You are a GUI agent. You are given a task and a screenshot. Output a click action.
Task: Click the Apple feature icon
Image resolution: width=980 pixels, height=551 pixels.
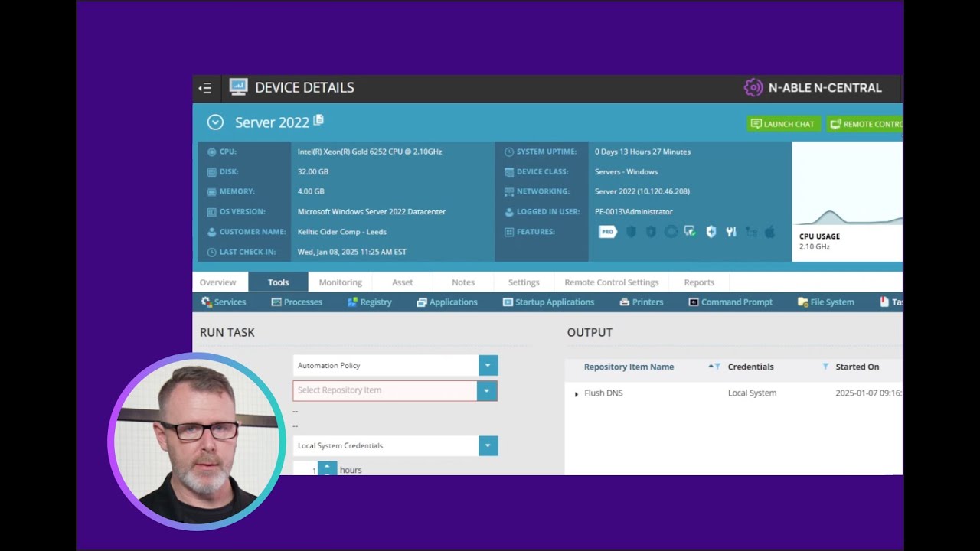(x=770, y=232)
